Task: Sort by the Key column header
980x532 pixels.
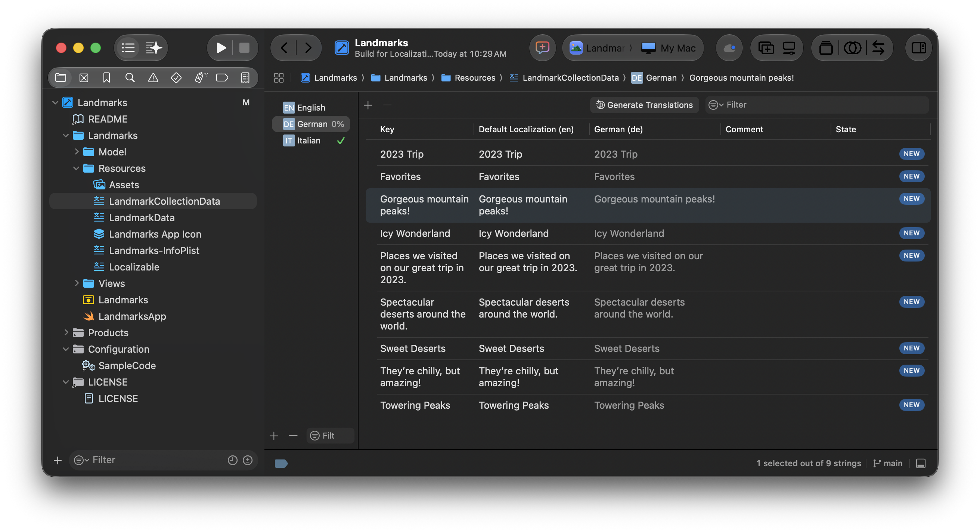Action: (x=387, y=129)
